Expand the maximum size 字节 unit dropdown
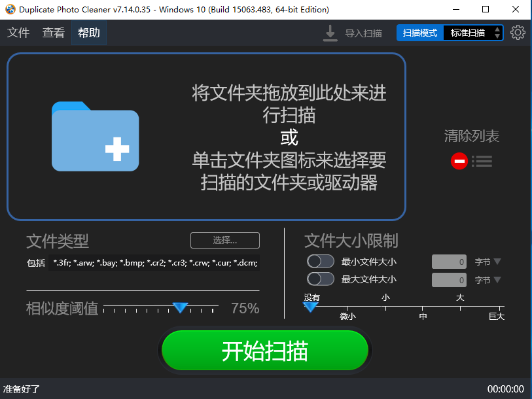This screenshot has height=399, width=532. 488,280
